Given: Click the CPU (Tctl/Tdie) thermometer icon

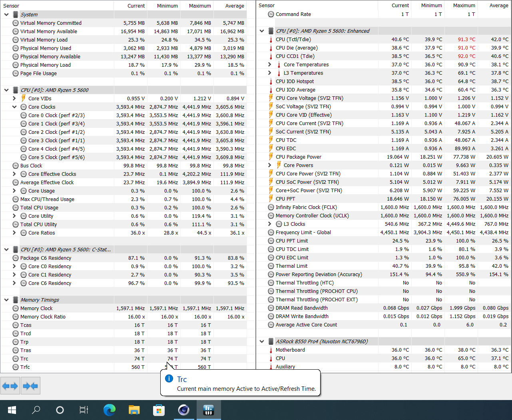Looking at the screenshot, I should (271, 39).
